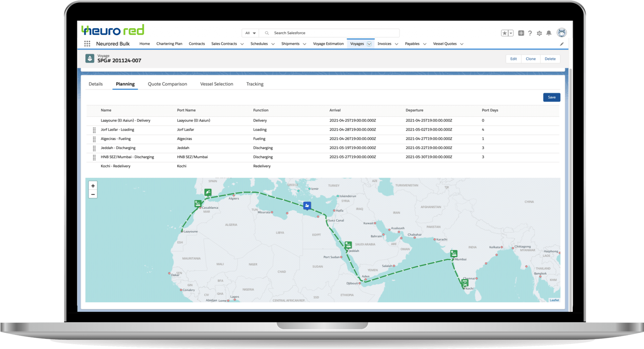The height and width of the screenshot is (349, 644).
Task: Open the All search scope dropdown
Action: click(251, 33)
